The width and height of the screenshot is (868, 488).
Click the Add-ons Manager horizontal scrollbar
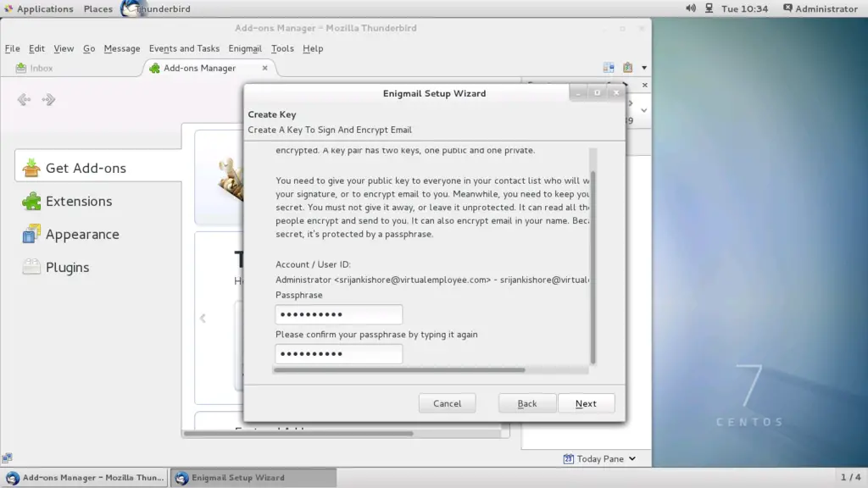[x=298, y=433]
